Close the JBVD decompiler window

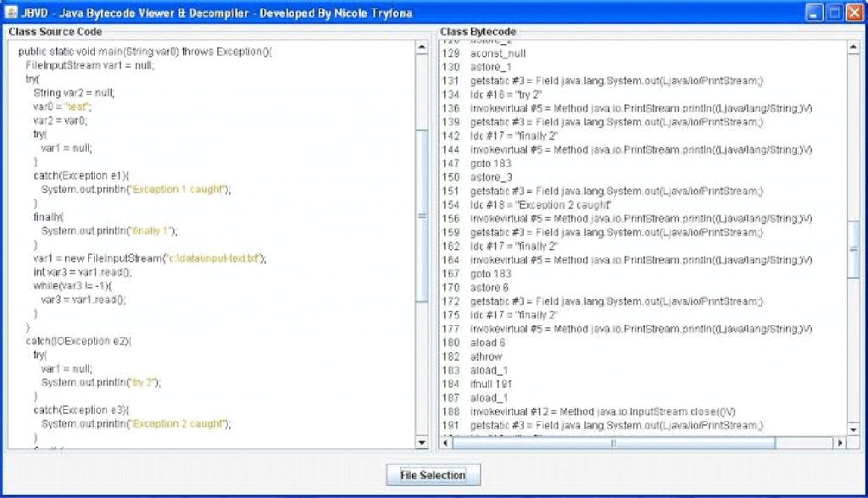[854, 13]
